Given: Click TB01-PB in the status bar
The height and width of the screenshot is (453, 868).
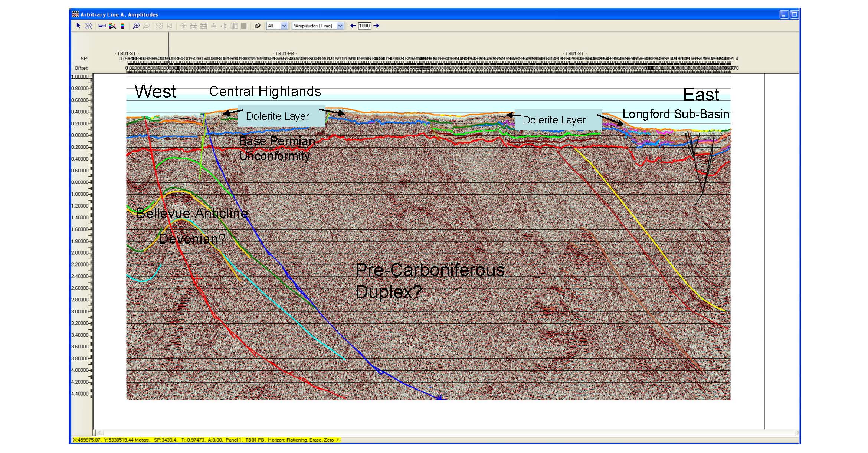Looking at the screenshot, I should tap(255, 440).
